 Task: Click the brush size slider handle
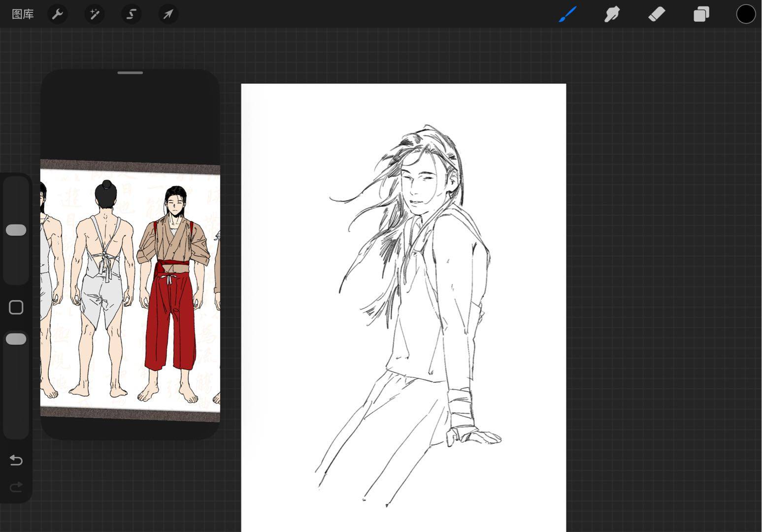tap(16, 230)
